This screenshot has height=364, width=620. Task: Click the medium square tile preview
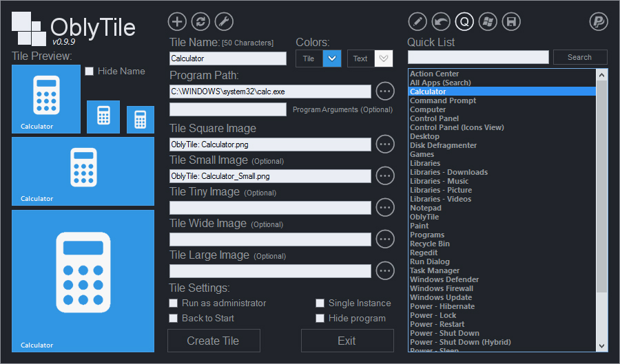(46, 99)
